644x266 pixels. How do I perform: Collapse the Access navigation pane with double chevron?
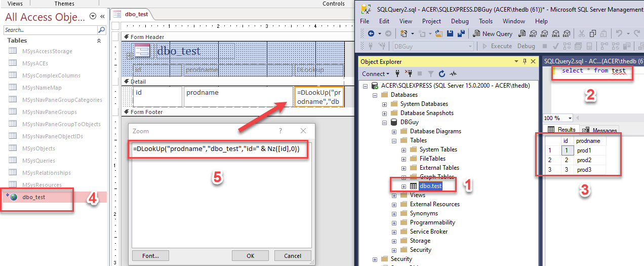coord(102,16)
